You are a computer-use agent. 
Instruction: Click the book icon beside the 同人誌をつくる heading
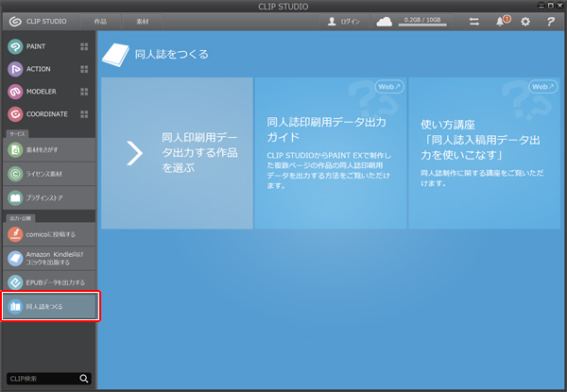click(115, 55)
